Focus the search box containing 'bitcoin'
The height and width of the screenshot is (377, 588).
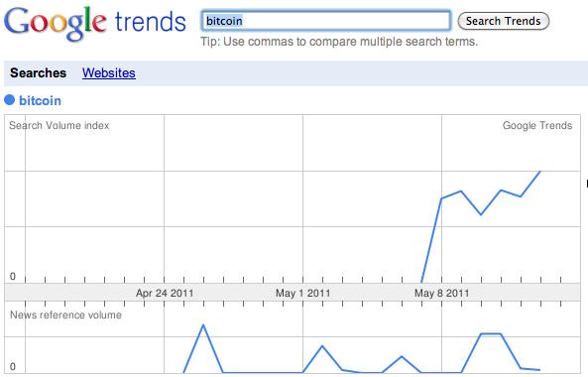point(326,21)
